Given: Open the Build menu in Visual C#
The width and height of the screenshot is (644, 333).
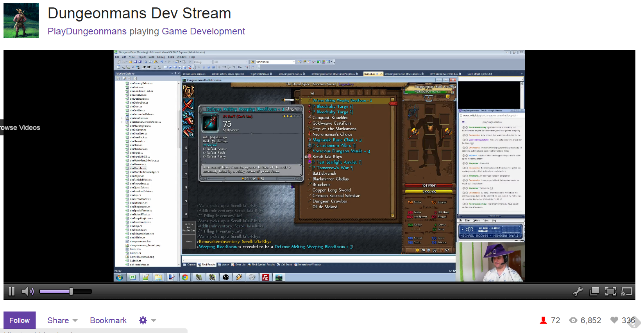Looking at the screenshot, I should [x=151, y=57].
